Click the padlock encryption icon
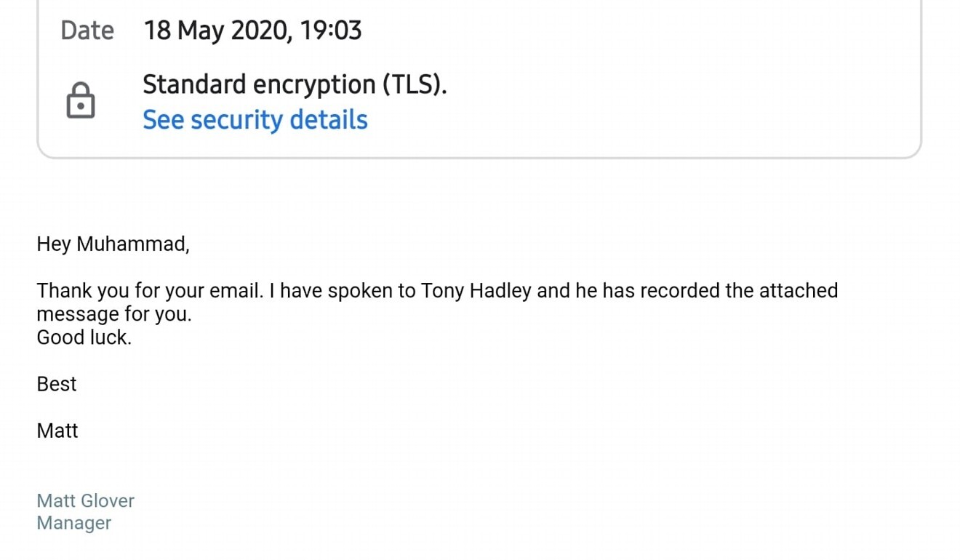960x560 pixels. pos(81,100)
